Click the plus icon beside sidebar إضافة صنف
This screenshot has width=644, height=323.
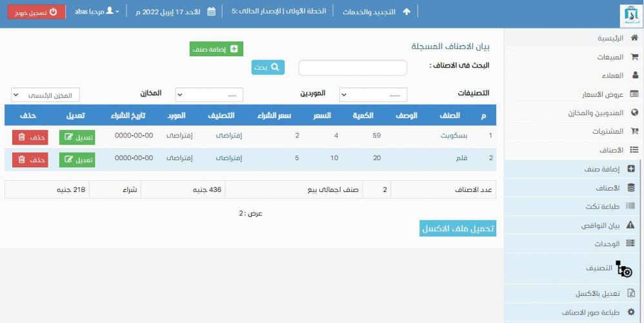click(631, 169)
